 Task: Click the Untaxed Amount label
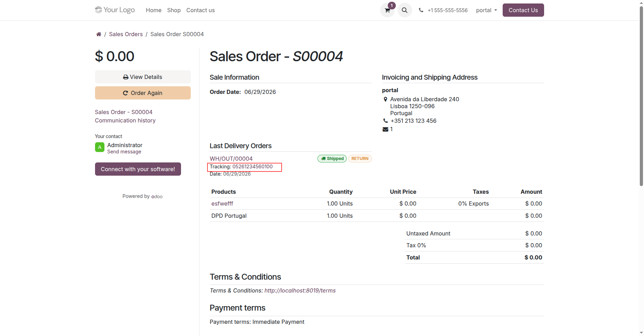click(x=428, y=233)
